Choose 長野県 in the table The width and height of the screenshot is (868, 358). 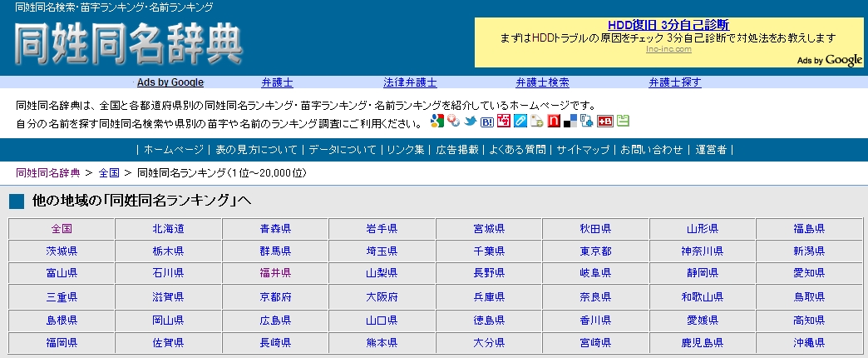click(489, 272)
